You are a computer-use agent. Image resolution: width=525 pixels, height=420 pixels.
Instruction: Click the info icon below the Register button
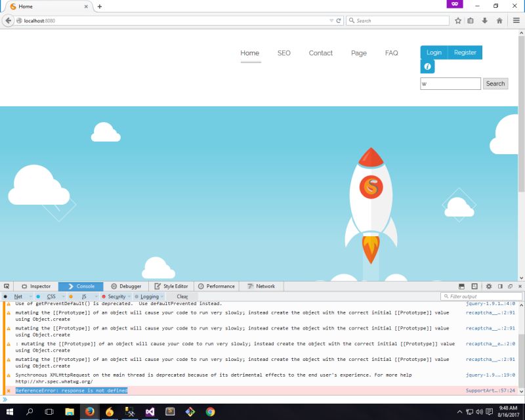pyautogui.click(x=427, y=66)
